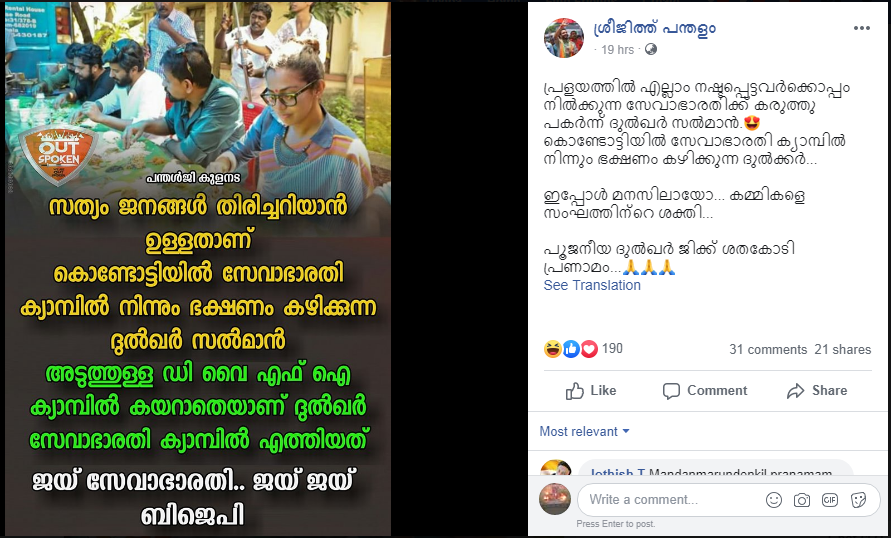This screenshot has width=891, height=538.
Task: Open the post author's name link
Action: [x=654, y=28]
